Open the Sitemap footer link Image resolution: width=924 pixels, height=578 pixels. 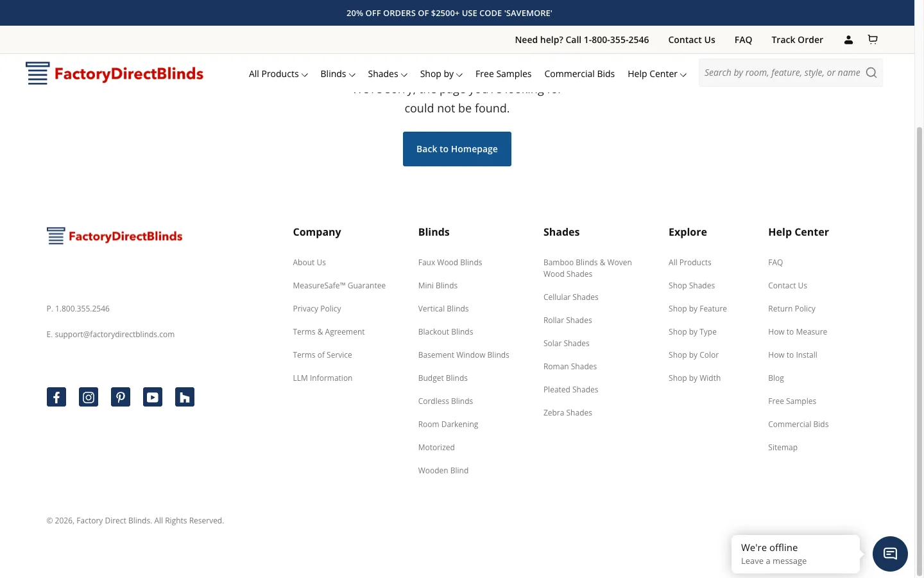click(783, 448)
